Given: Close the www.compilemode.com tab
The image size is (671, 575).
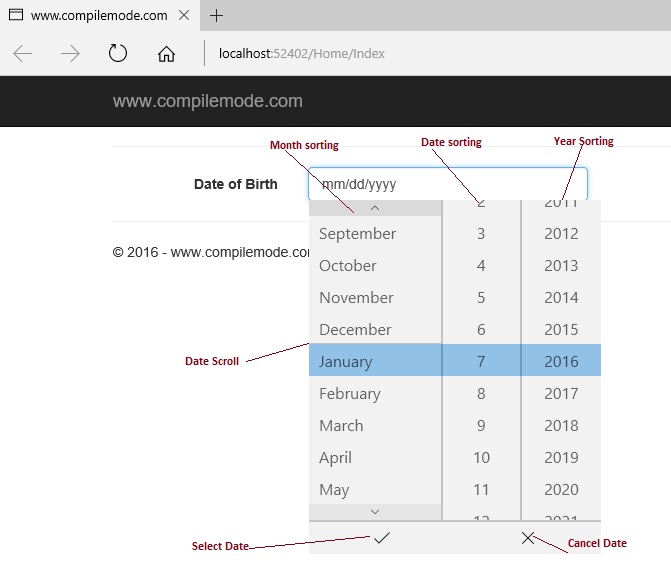Looking at the screenshot, I should [185, 15].
